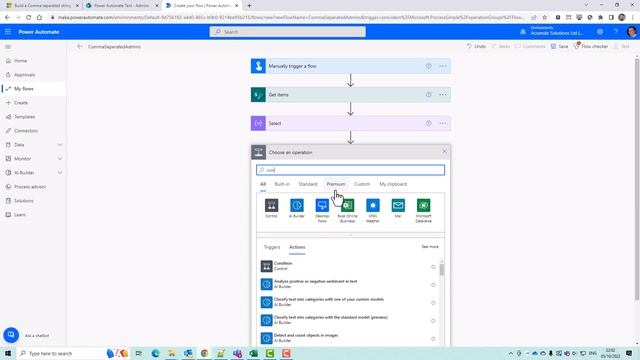Viewport: 640px width, 360px height.
Task: Expand the AI Builder menu in the sidebar
Action: pyautogui.click(x=60, y=173)
